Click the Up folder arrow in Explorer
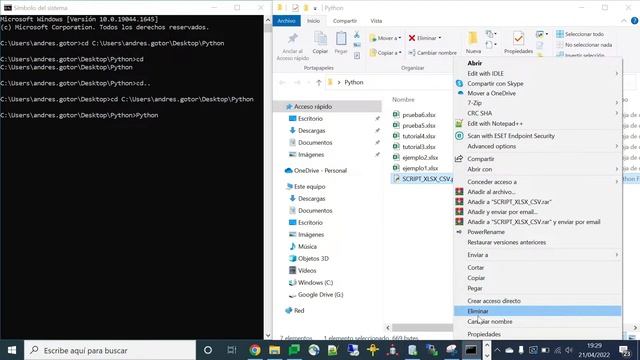The image size is (640, 360). point(319,82)
